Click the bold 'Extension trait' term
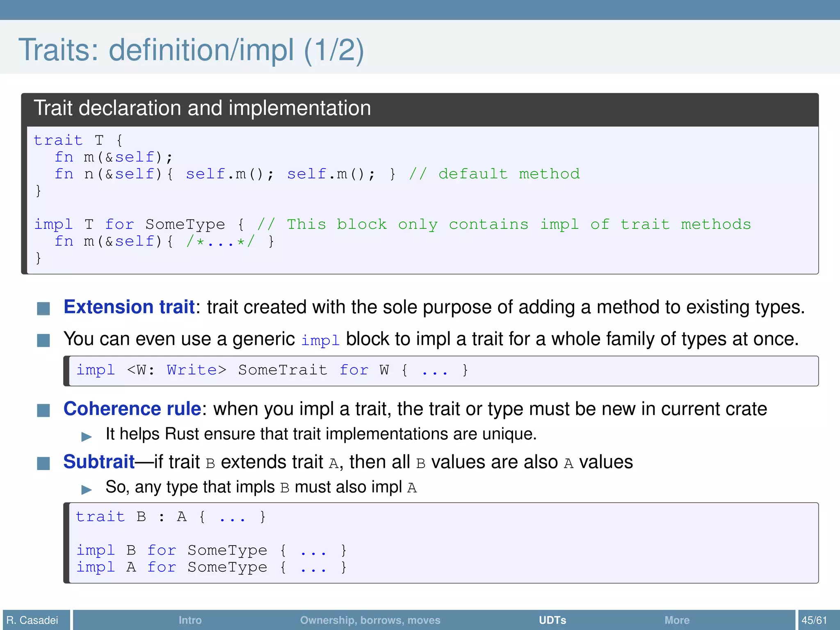This screenshot has width=840, height=630. pyautogui.click(x=129, y=307)
